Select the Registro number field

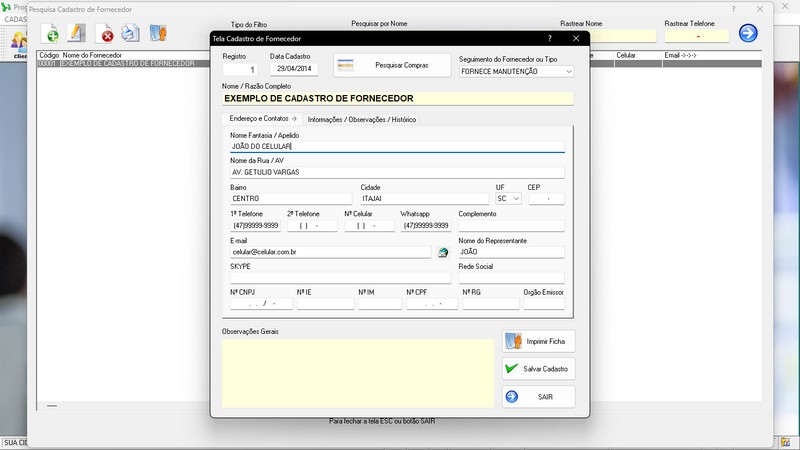pyautogui.click(x=239, y=69)
